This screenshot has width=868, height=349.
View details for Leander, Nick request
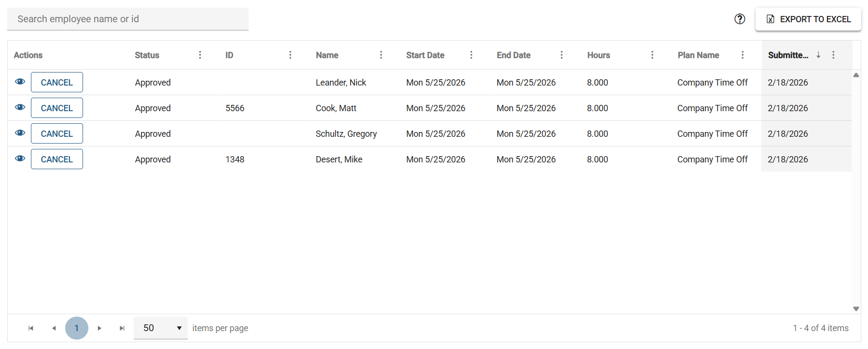click(20, 82)
